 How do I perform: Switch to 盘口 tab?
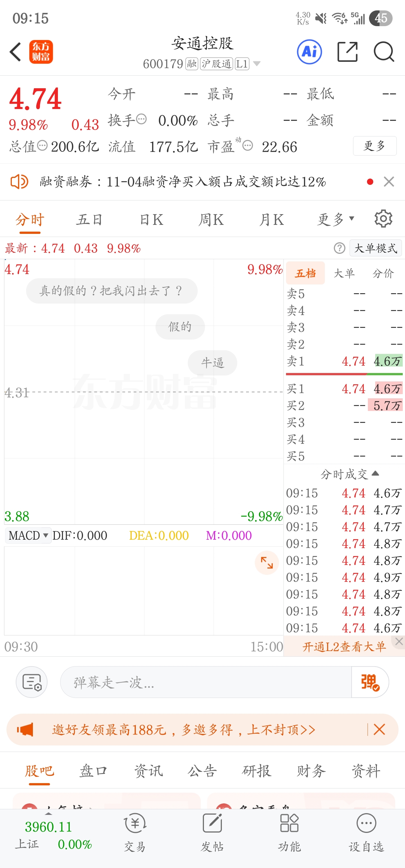pos(93,771)
